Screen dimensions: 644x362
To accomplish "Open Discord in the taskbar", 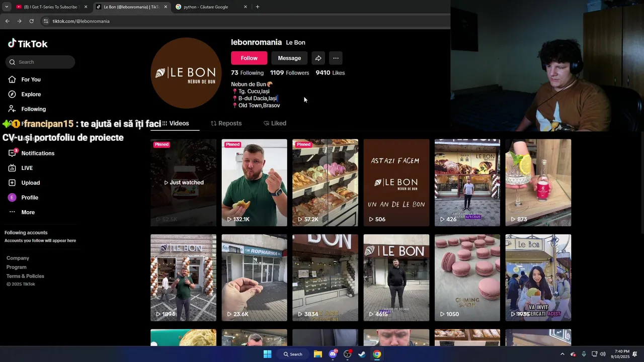I will 333,354.
